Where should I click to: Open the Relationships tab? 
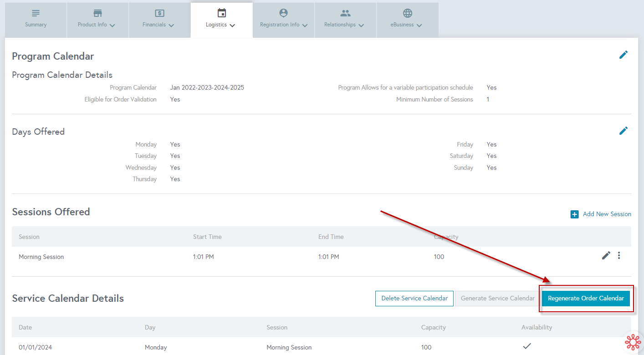click(346, 20)
